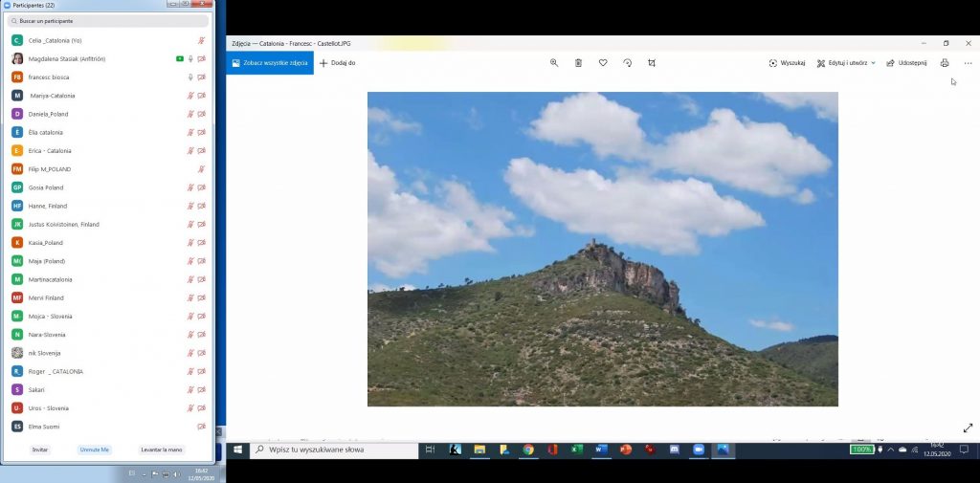Viewport: 980px width, 483px height.
Task: Click 'Levantar la mano' button
Action: tap(162, 450)
